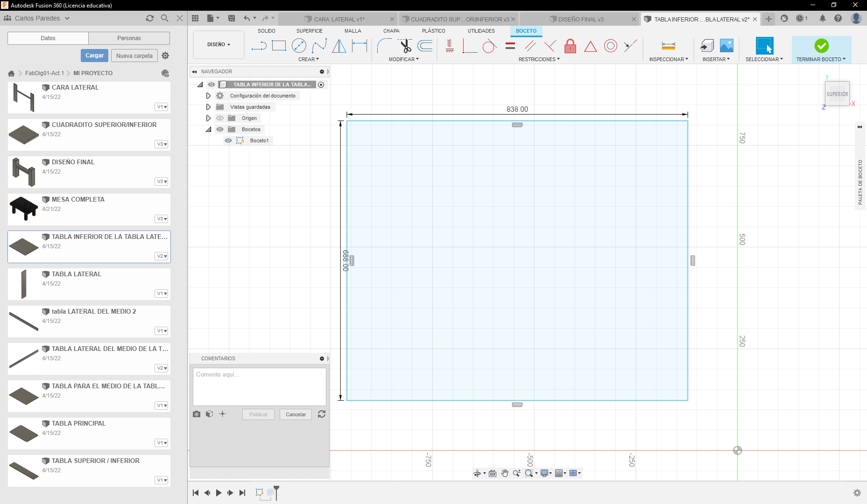Image resolution: width=867 pixels, height=504 pixels.
Task: Click the green Finish Sketch checkmark
Action: [x=821, y=46]
